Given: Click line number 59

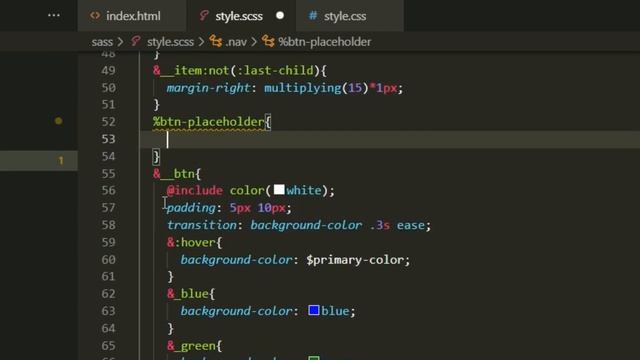Looking at the screenshot, I should 108,242.
